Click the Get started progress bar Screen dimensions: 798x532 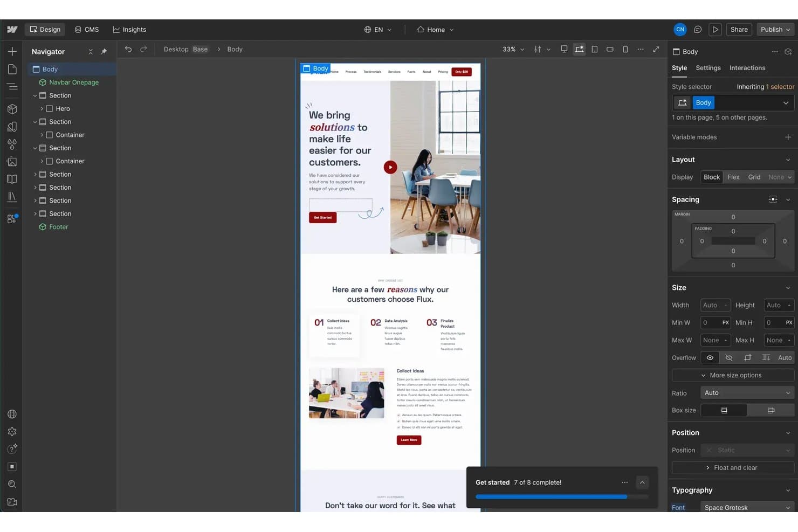(x=561, y=496)
